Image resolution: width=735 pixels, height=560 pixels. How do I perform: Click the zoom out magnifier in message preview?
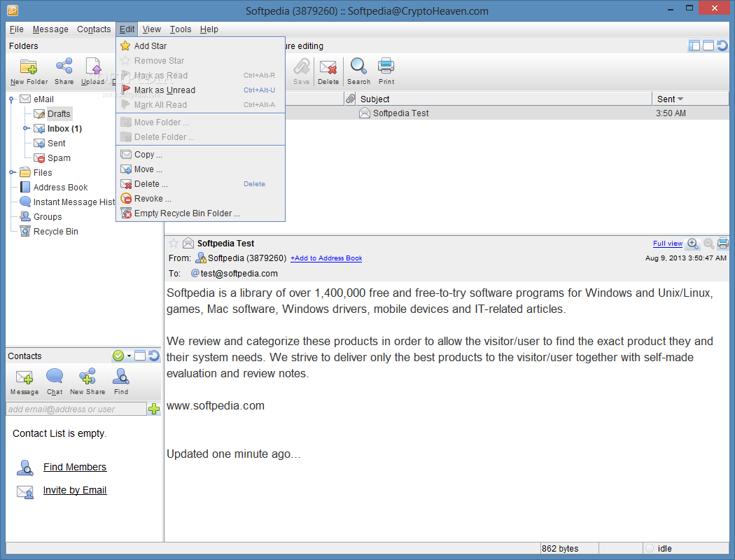point(708,243)
